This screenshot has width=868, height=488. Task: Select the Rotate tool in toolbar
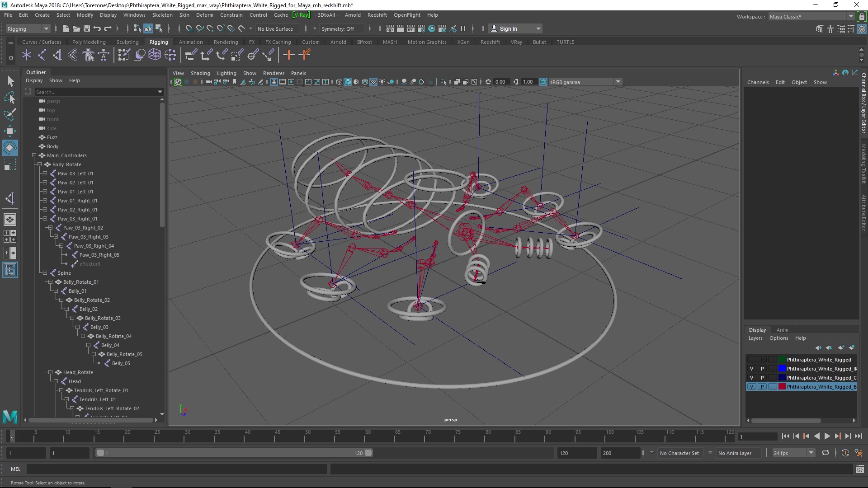click(x=10, y=147)
